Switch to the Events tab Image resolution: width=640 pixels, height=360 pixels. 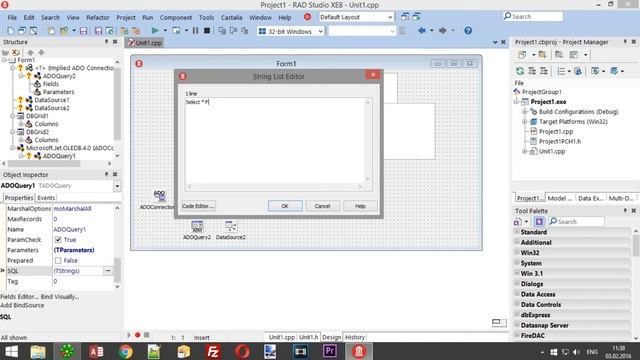[46, 198]
